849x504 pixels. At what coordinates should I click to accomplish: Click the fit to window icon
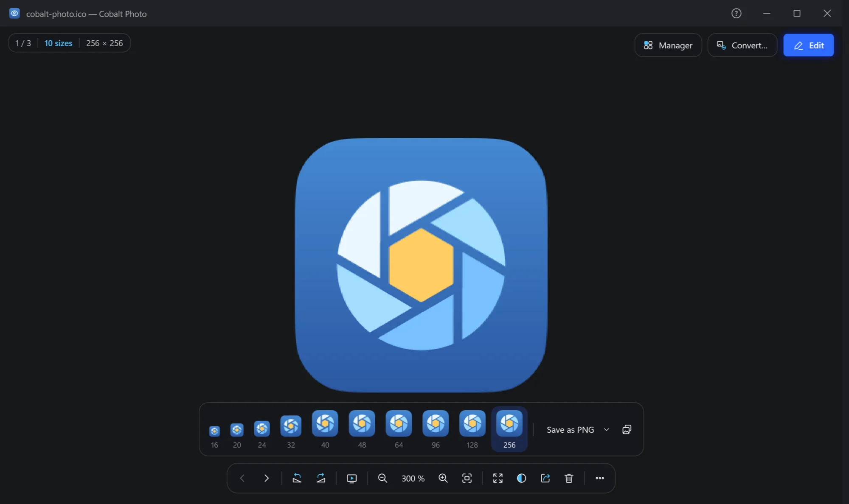[x=467, y=478]
